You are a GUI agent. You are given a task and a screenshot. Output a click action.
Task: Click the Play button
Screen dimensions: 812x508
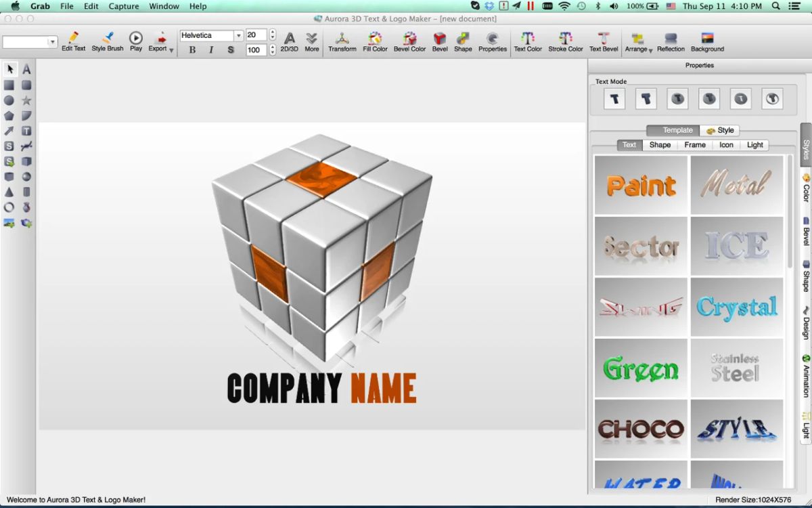pos(135,39)
